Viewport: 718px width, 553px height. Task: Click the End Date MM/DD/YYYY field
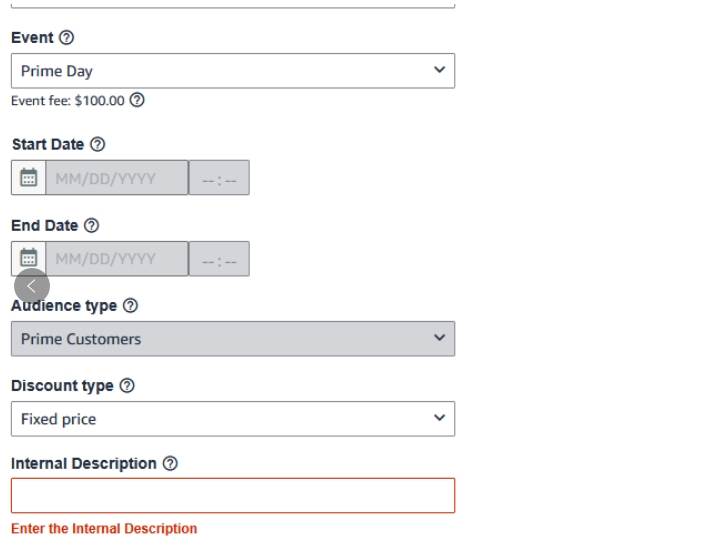point(116,259)
